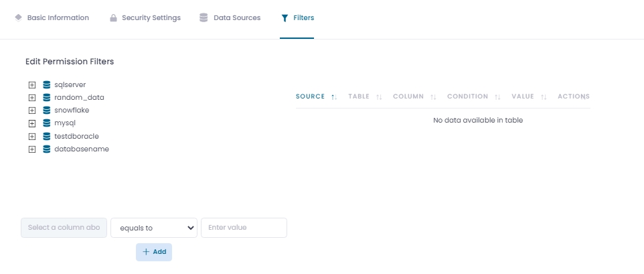644x274 pixels.
Task: Expand the mysql tree node
Action: point(31,123)
